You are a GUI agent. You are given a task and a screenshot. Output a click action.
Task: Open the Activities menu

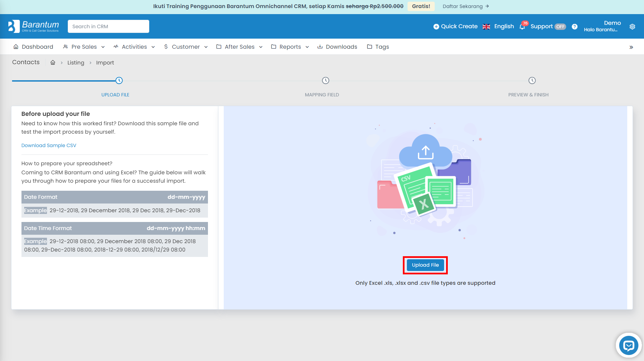coord(134,47)
